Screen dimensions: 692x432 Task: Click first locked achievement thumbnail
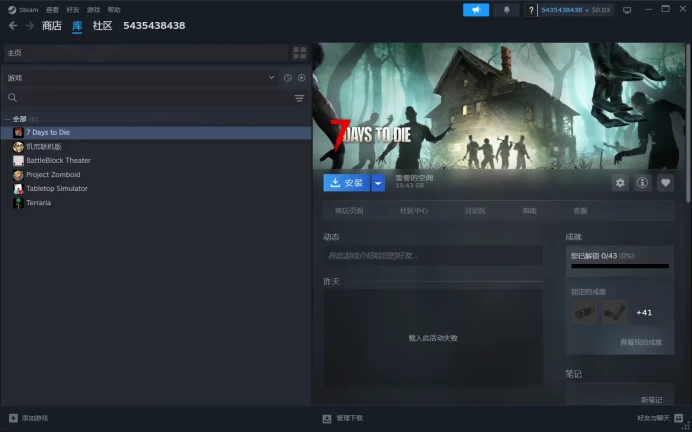[584, 312]
